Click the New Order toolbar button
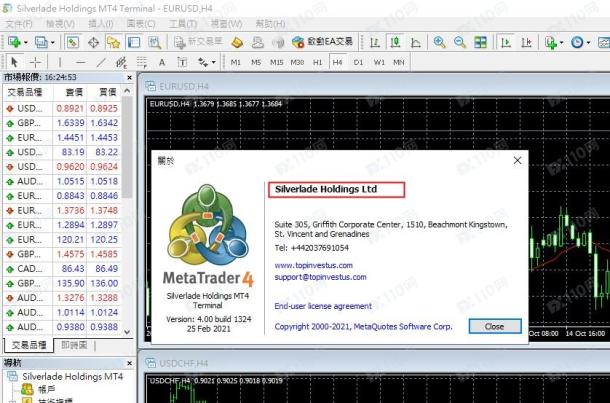This screenshot has height=403, width=610. pyautogui.click(x=198, y=42)
